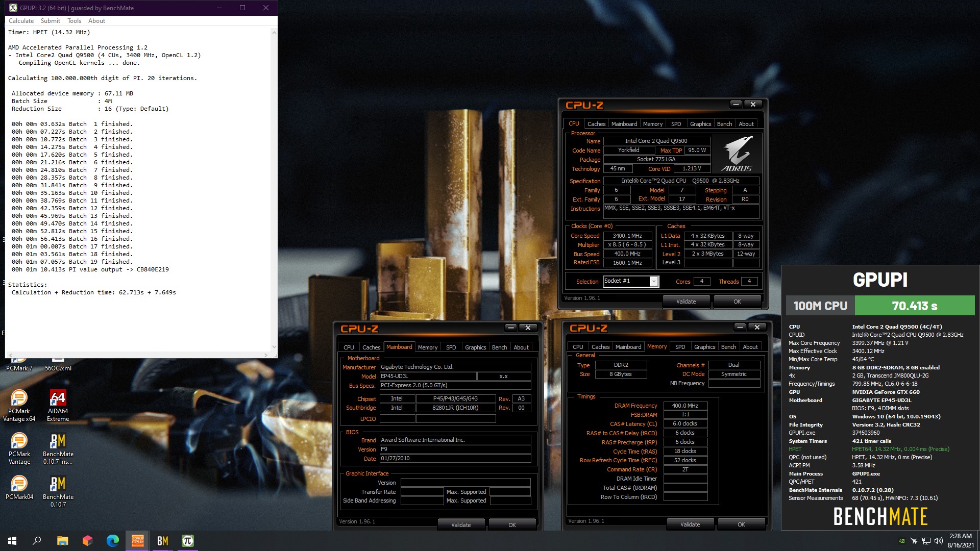
Task: Open the network status tray icon
Action: coord(926,541)
